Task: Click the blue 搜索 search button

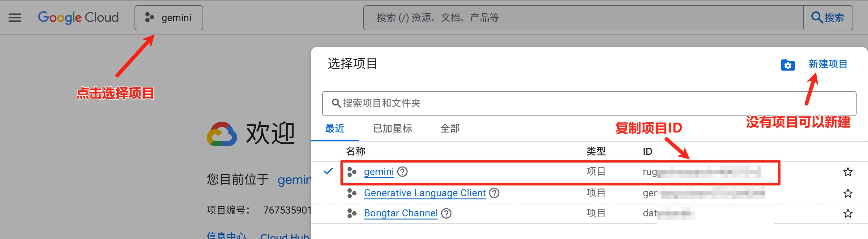Action: click(x=828, y=18)
